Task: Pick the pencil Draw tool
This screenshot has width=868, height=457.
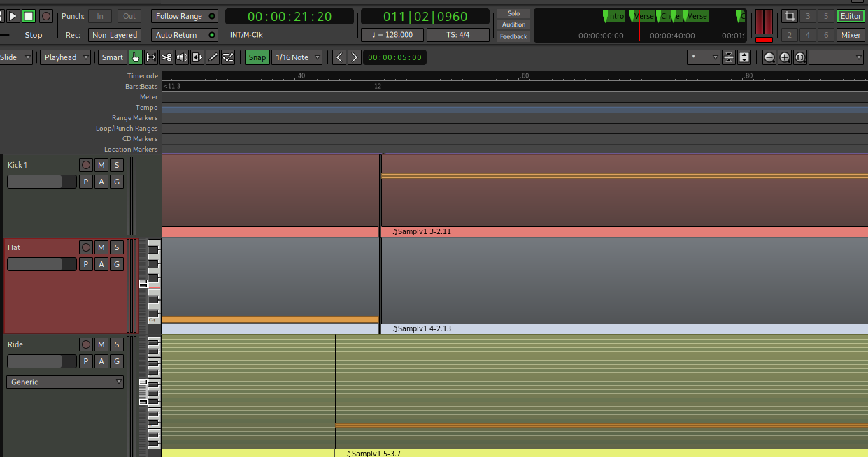Action: 213,57
